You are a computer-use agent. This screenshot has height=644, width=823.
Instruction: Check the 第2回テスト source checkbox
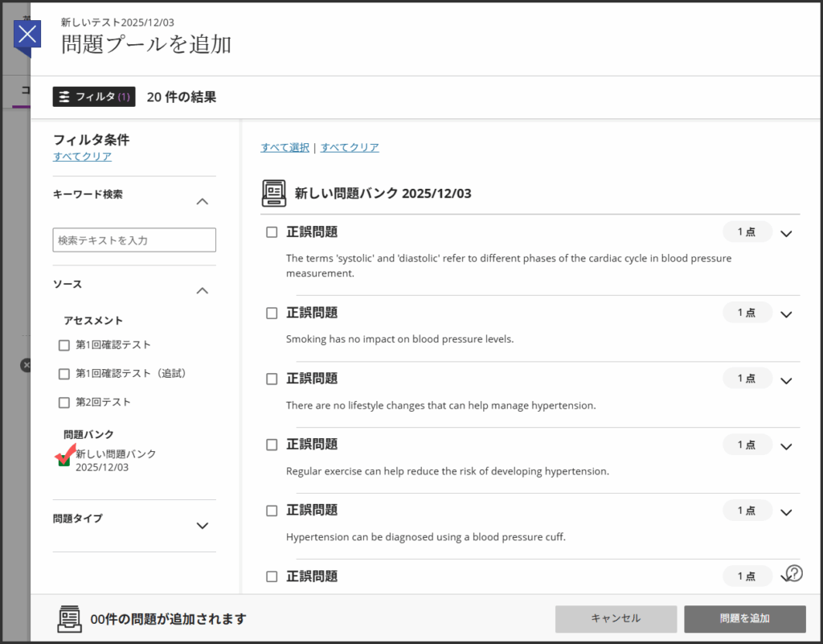pyautogui.click(x=64, y=402)
